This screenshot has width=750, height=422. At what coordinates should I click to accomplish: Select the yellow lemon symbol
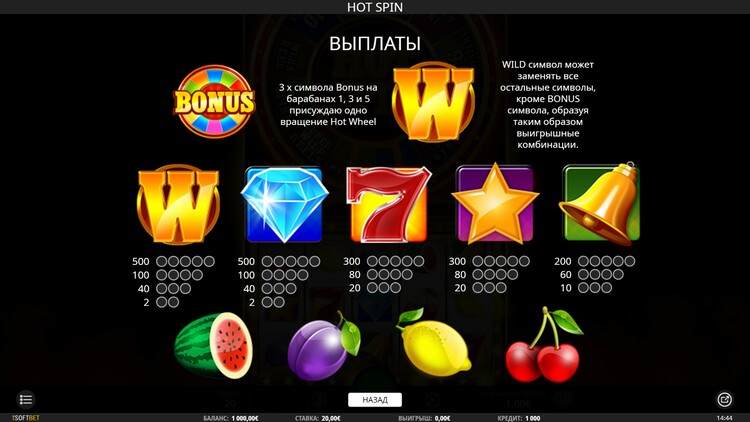coord(433,344)
